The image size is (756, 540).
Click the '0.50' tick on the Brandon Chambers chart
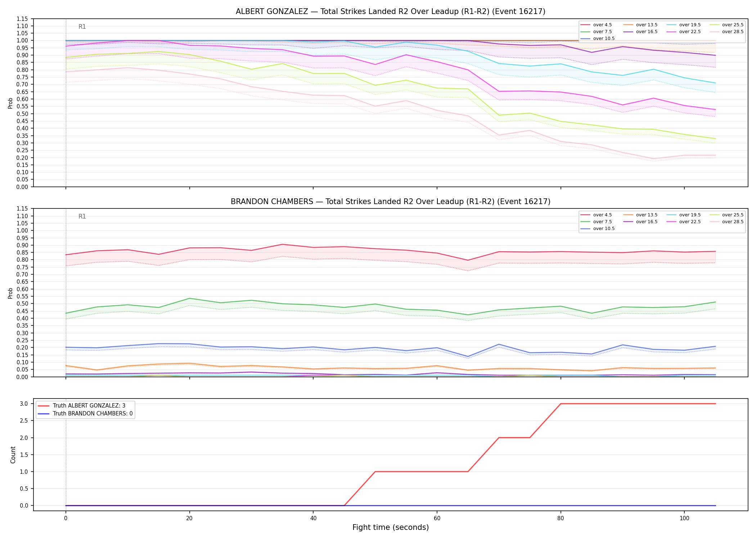pos(22,304)
